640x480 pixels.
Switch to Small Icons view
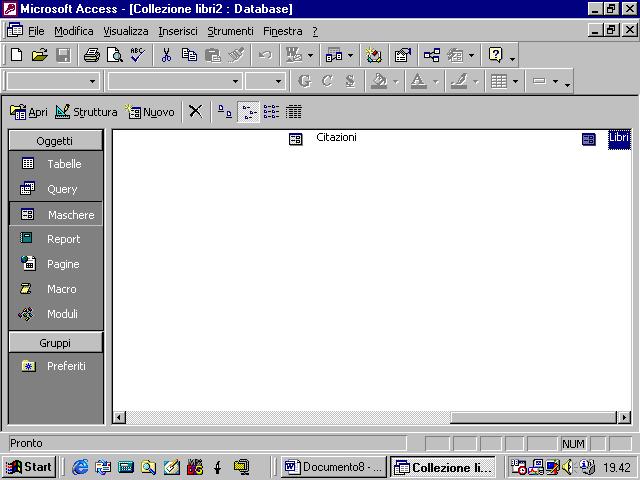click(248, 111)
